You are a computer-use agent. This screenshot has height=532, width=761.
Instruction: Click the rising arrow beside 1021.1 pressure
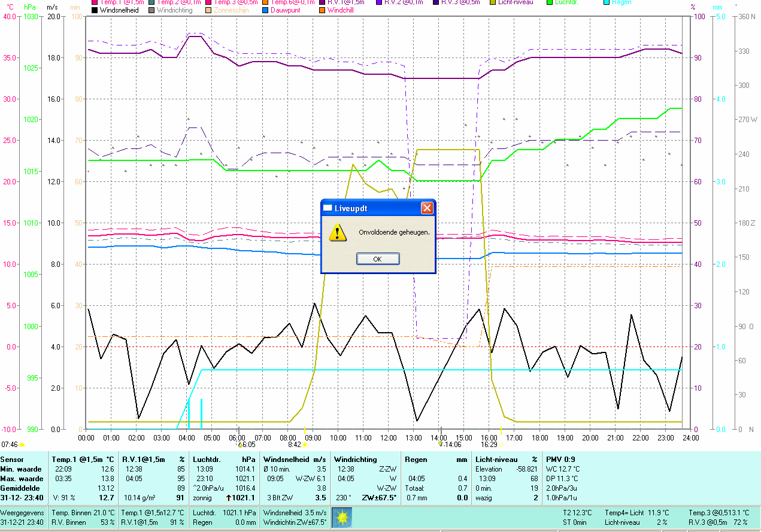pyautogui.click(x=228, y=498)
